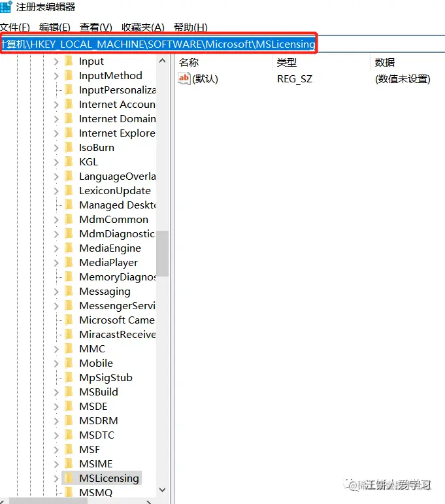The width and height of the screenshot is (445, 504).
Task: Select the MMC key label
Action: [92, 349]
